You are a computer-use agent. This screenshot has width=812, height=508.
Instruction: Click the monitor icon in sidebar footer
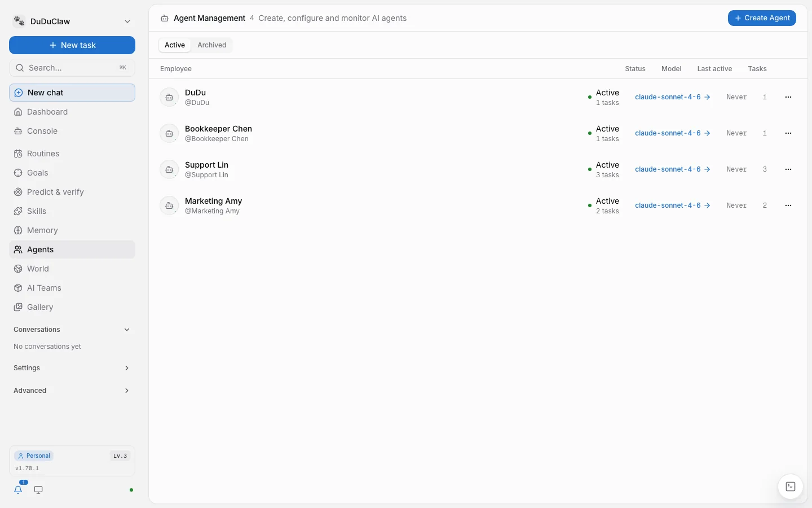[x=38, y=490]
